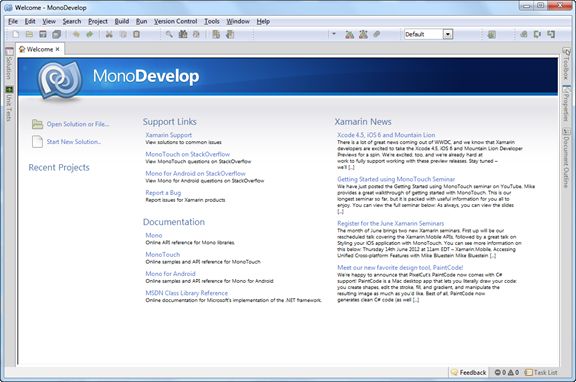Click the Save floppy disk icon

pyautogui.click(x=43, y=35)
